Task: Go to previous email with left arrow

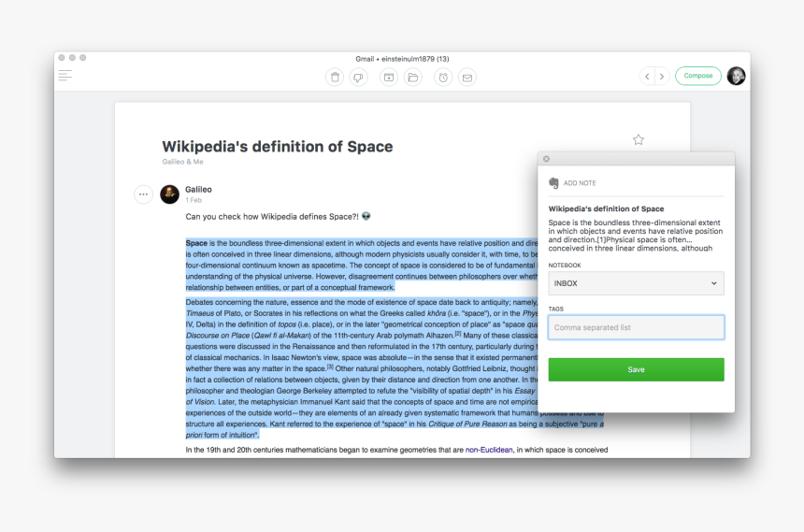Action: (x=647, y=77)
